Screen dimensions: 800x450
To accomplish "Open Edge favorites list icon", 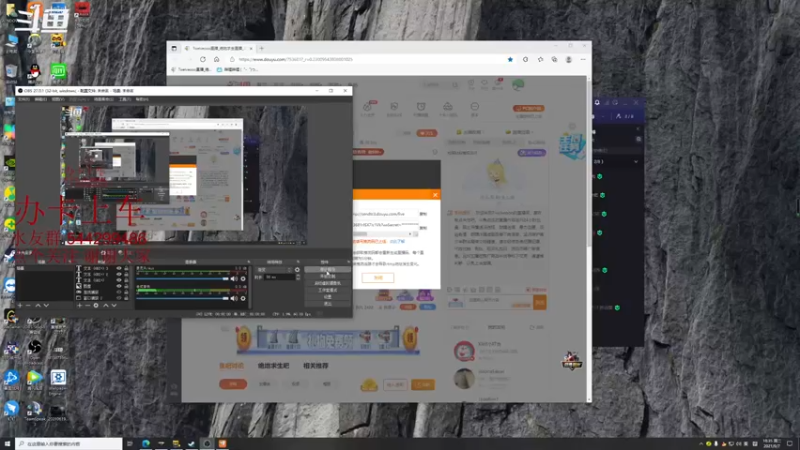I will [x=540, y=59].
